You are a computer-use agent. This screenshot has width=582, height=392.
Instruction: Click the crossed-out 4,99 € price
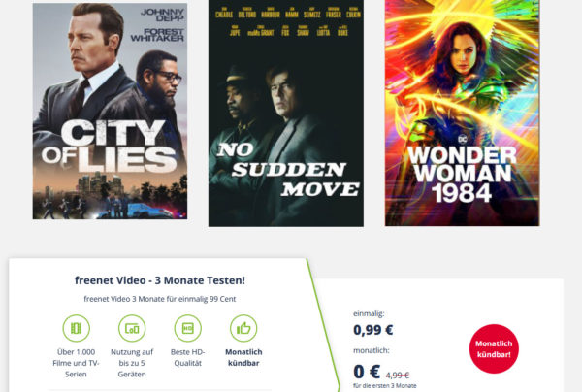coord(398,375)
